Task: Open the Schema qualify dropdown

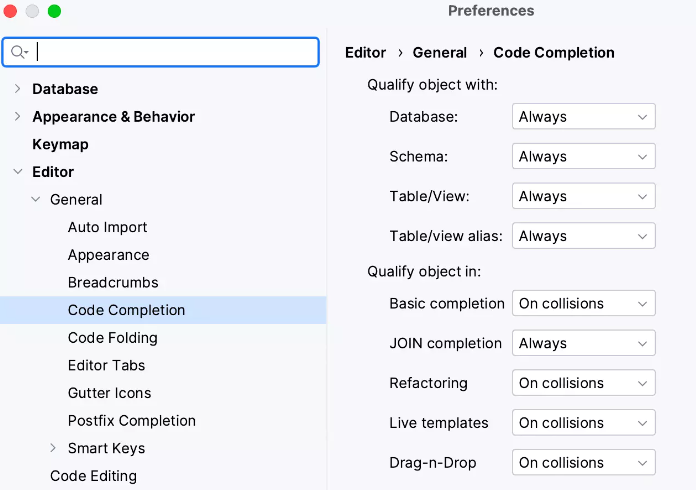Action: [x=583, y=157]
